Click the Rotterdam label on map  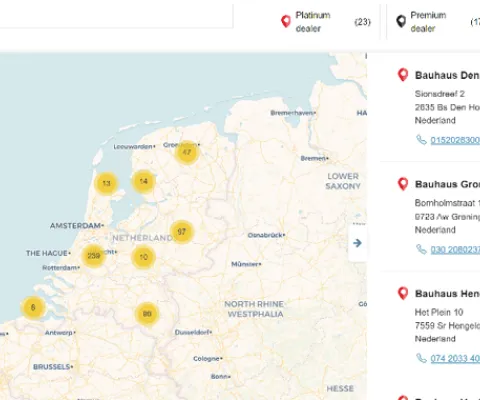[61, 268]
